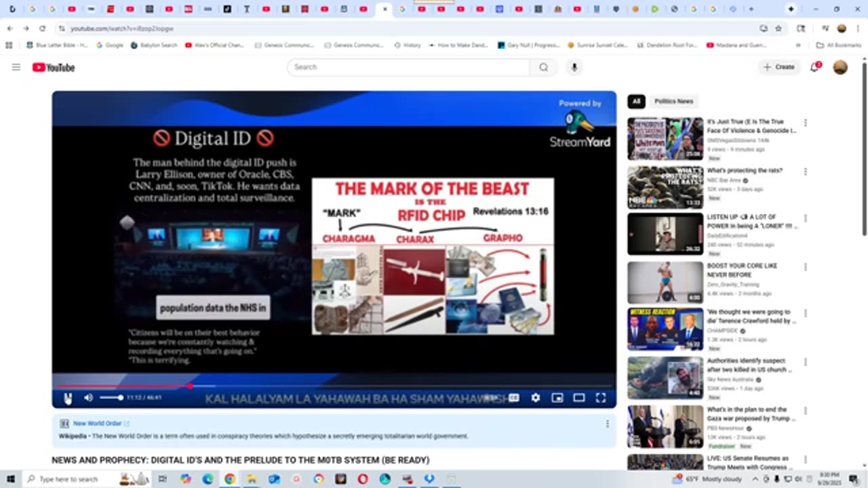Open video player settings gear
Screen dimensions: 868x488
(x=536, y=398)
